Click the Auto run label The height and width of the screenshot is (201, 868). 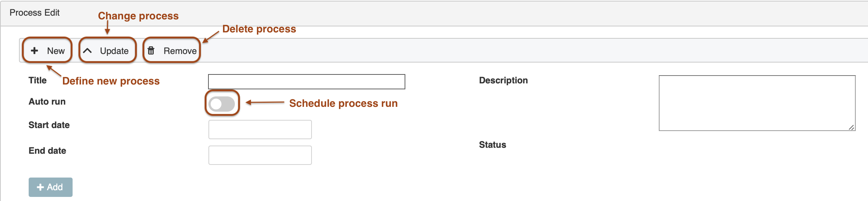[x=47, y=102]
